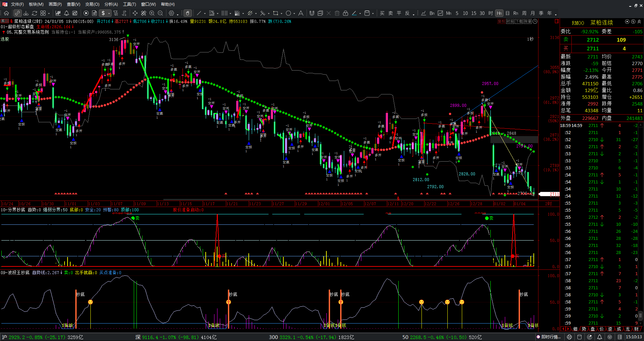Viewport: 644px width, 341px height.
Task: Toggle the red side panel icon
Action: click(557, 21)
